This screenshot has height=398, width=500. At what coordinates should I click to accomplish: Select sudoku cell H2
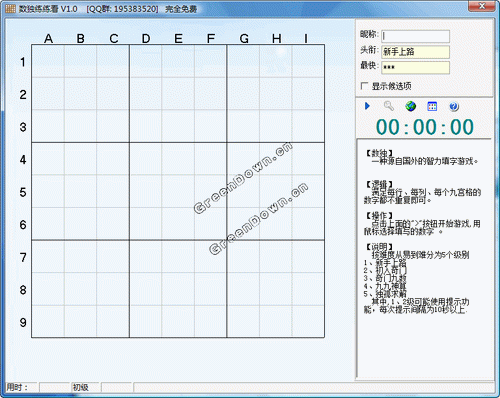[x=276, y=93]
